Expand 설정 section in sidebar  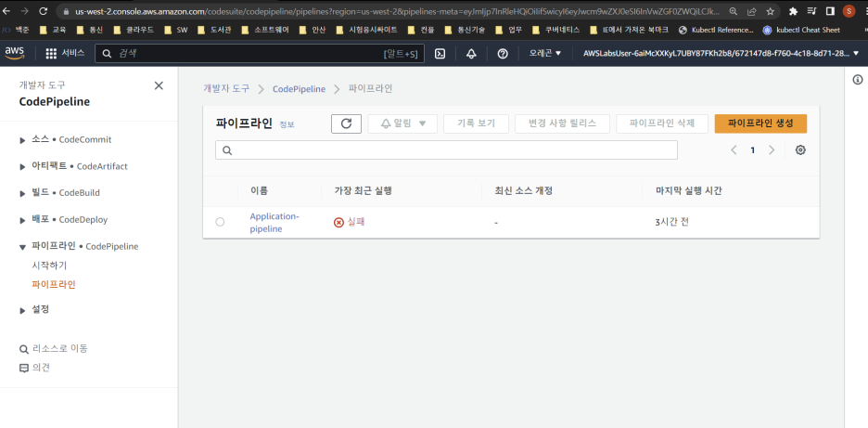22,310
